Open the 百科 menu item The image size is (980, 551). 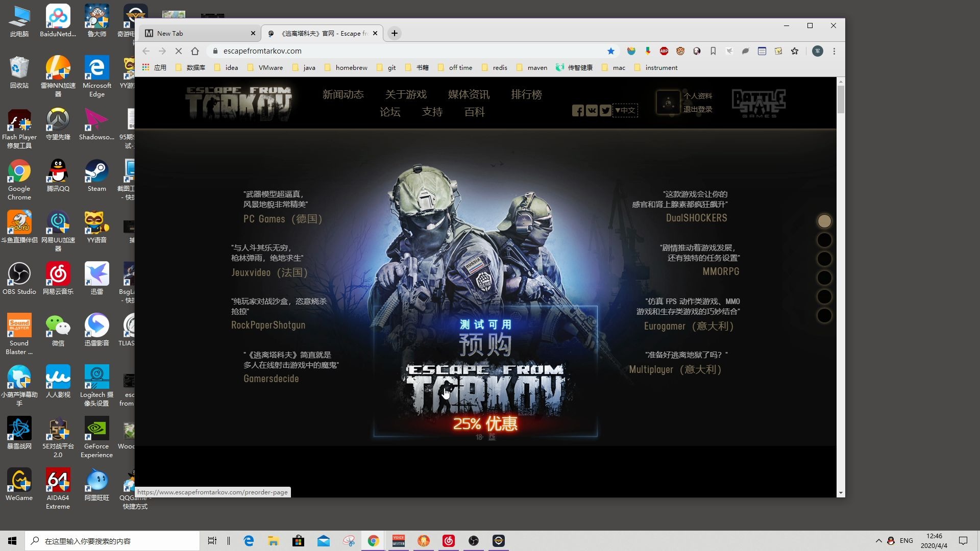pyautogui.click(x=474, y=112)
